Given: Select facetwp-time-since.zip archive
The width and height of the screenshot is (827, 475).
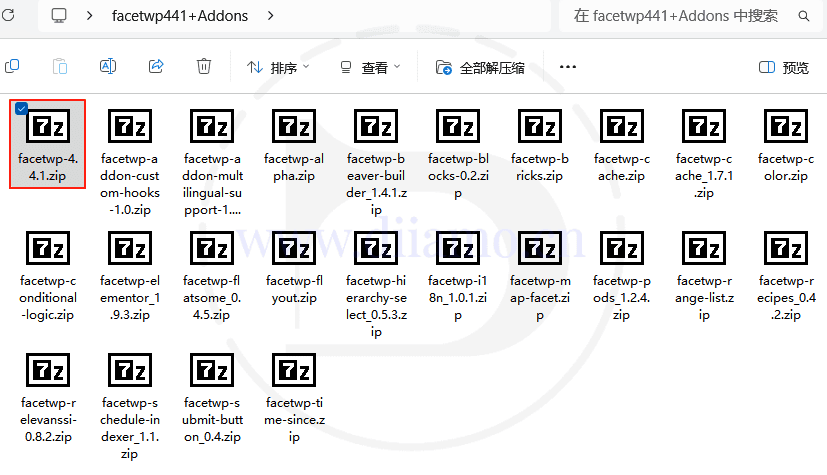Looking at the screenshot, I should (294, 372).
